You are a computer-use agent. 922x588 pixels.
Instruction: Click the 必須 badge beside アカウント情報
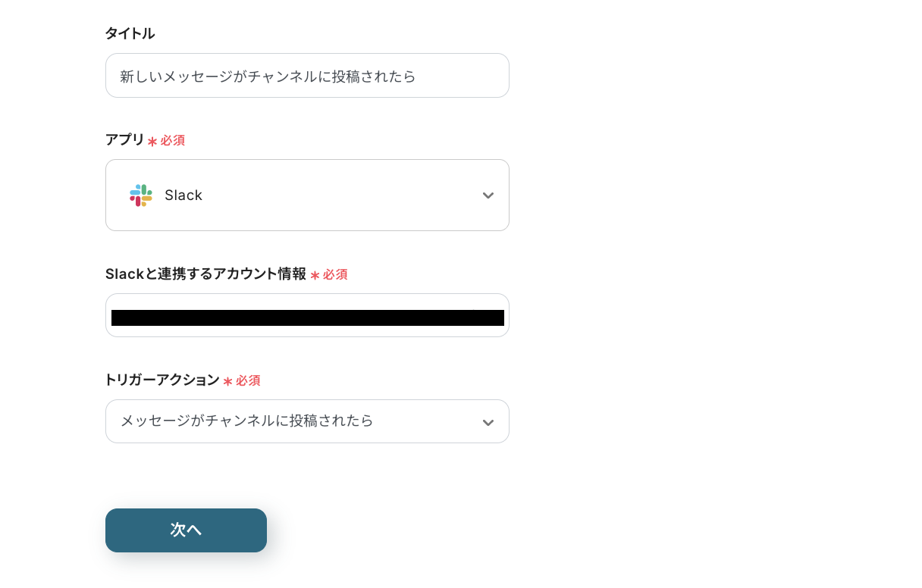pos(336,274)
